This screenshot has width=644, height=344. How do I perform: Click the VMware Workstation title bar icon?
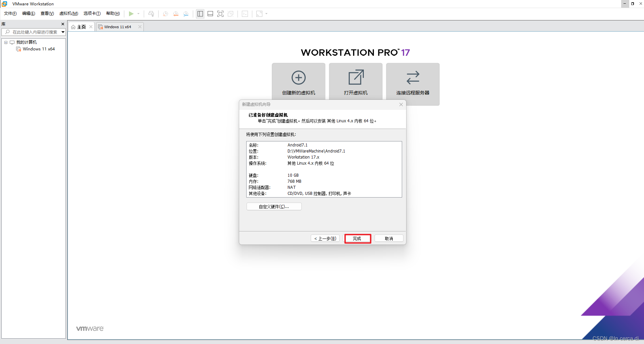coord(5,4)
